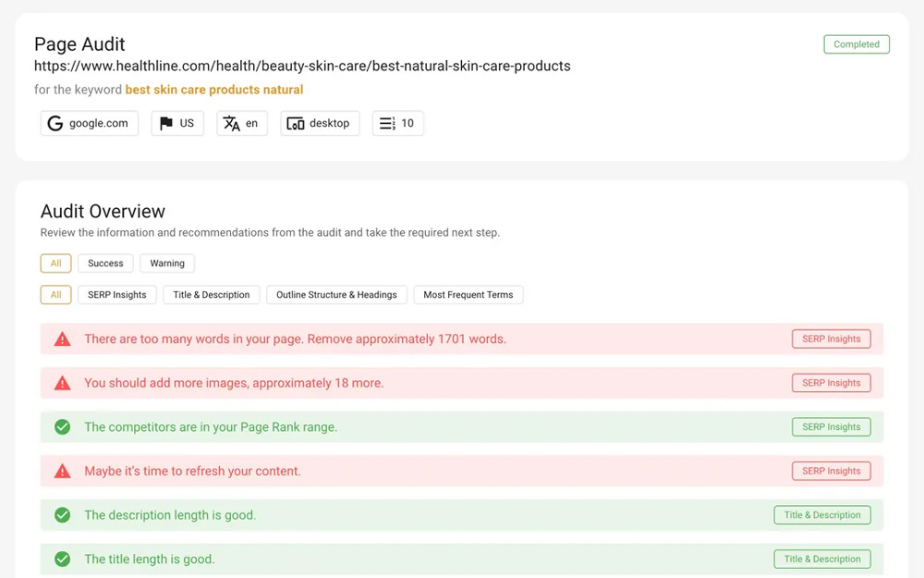Filter audit results by Success

(x=105, y=264)
